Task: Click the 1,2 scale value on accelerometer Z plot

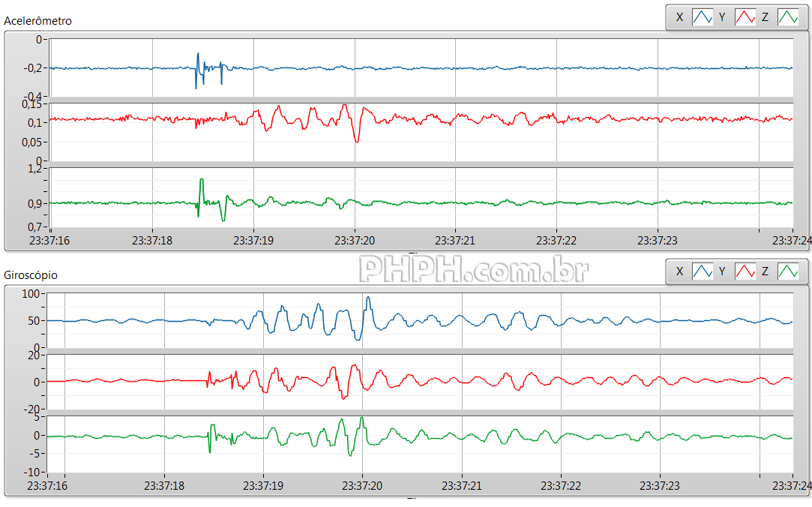Action: (x=35, y=169)
